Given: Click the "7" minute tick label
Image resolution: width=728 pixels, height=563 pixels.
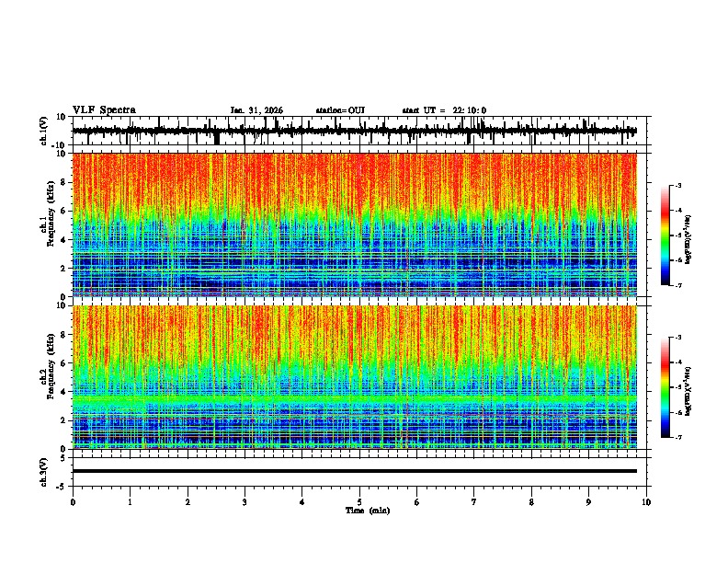Looking at the screenshot, I should pyautogui.click(x=474, y=502).
